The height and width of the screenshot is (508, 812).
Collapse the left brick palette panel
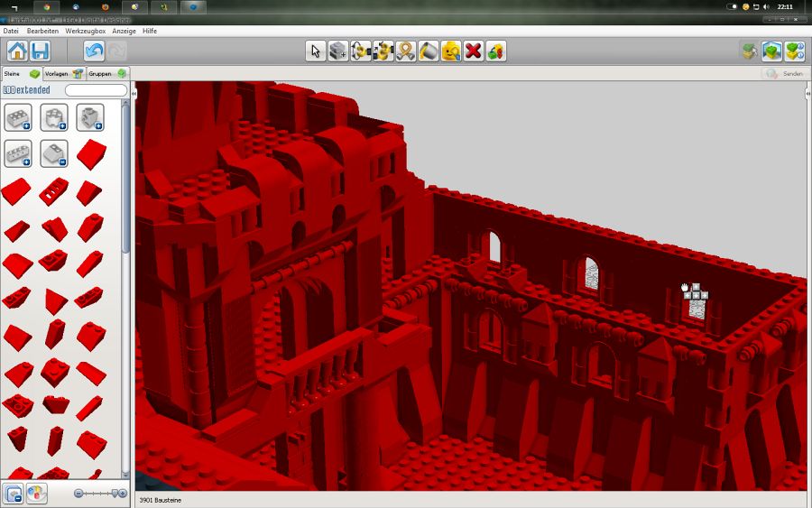pos(134,93)
